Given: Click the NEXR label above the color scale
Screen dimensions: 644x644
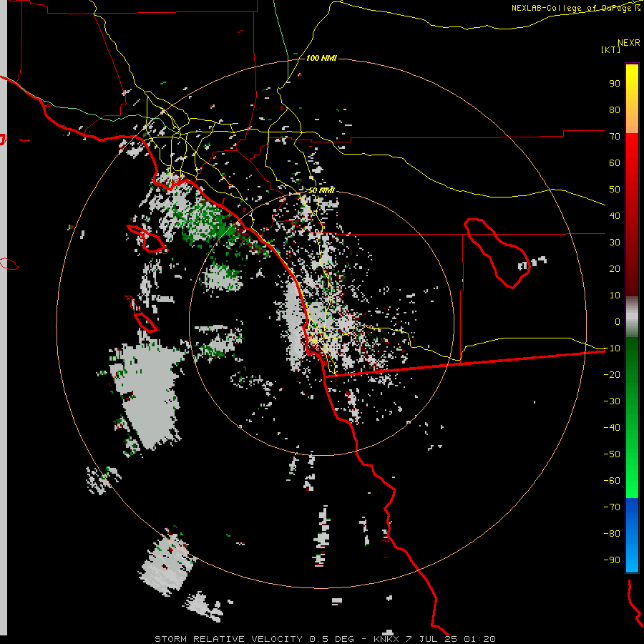Looking at the screenshot, I should point(629,43).
